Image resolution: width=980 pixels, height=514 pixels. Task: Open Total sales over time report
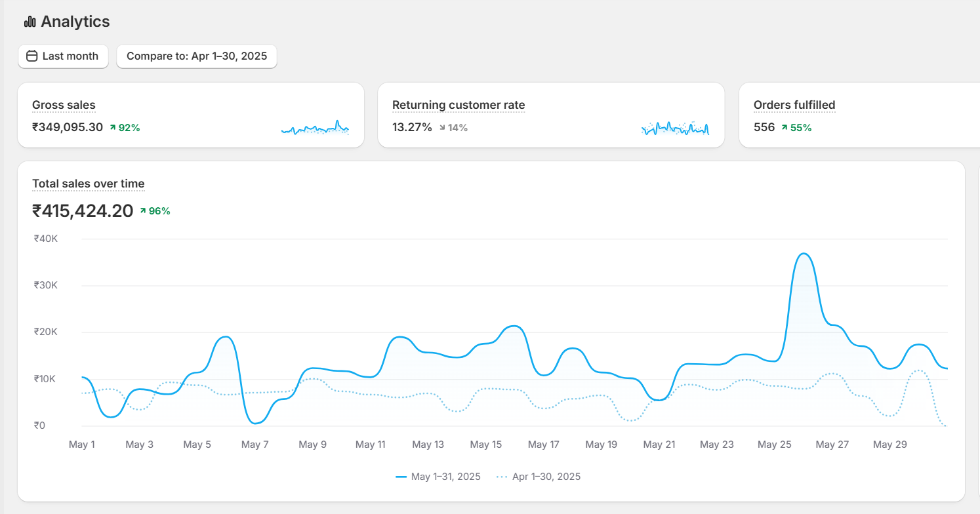(88, 184)
